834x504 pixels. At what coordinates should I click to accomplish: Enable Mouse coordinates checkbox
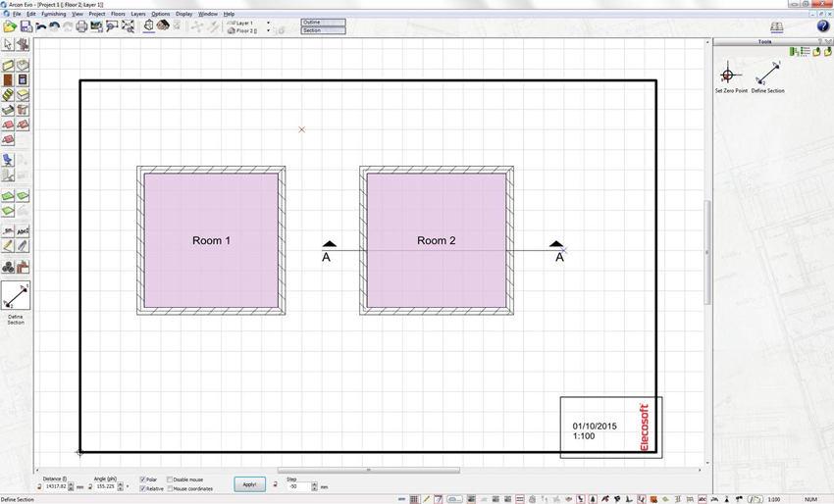(x=170, y=488)
